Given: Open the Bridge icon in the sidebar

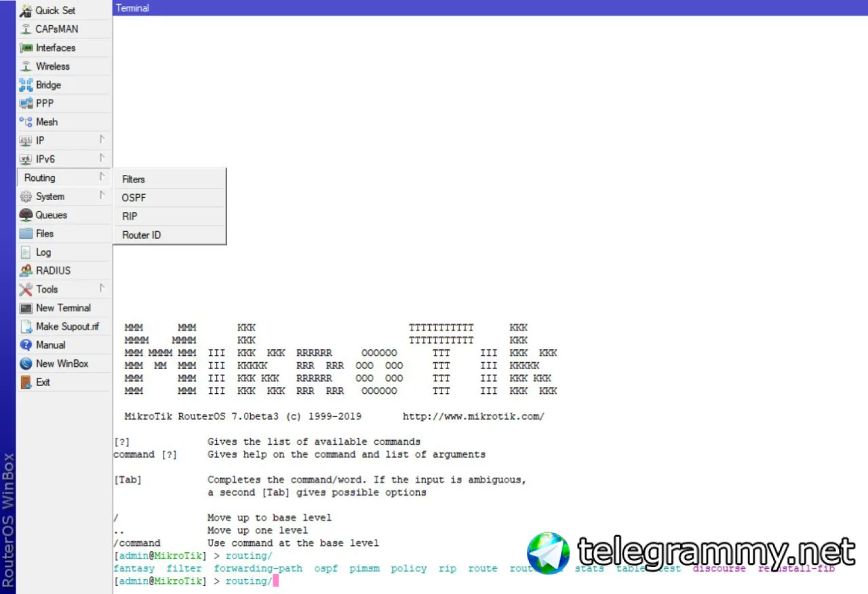Looking at the screenshot, I should (x=26, y=85).
